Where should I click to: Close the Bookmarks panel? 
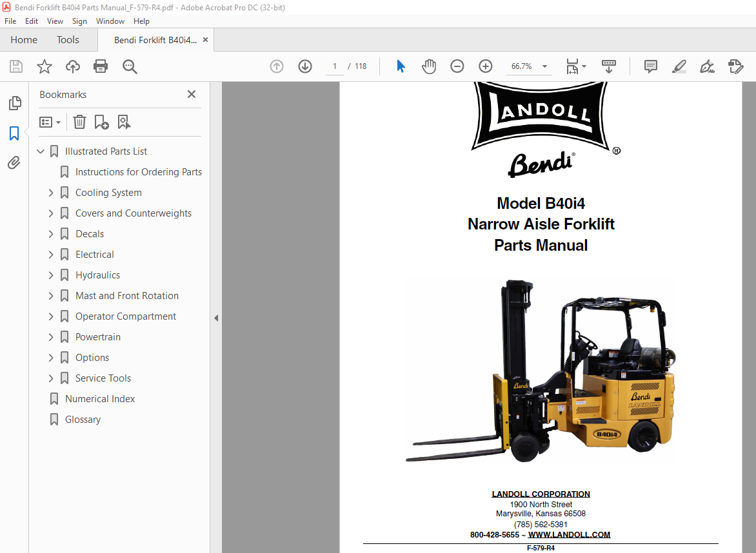192,94
